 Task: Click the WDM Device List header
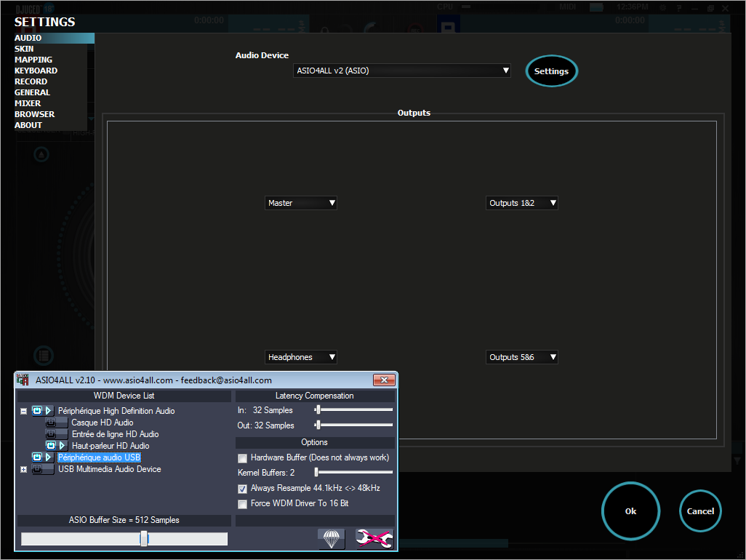pyautogui.click(x=124, y=396)
